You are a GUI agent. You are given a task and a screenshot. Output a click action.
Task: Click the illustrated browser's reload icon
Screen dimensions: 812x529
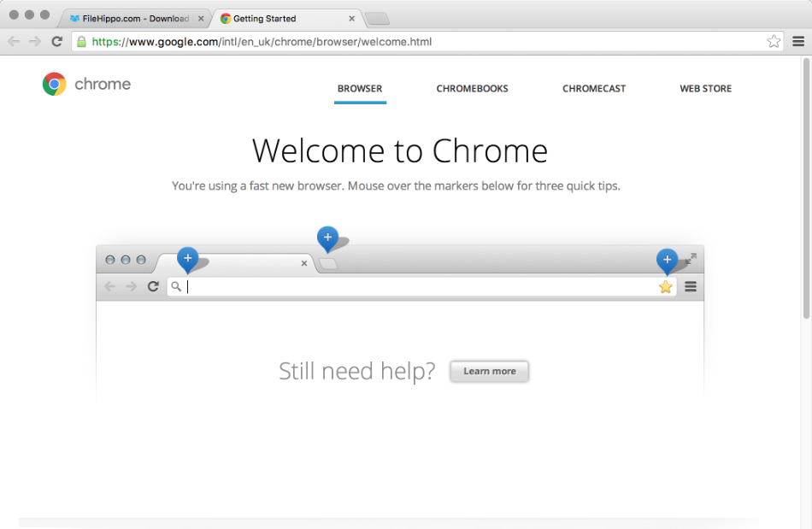point(153,286)
